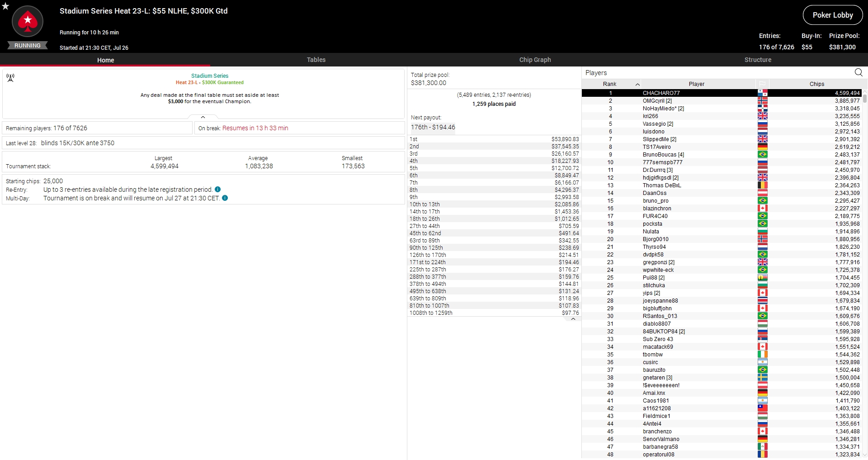
Task: Click the flag beside Pui88 [2]
Action: point(763,278)
